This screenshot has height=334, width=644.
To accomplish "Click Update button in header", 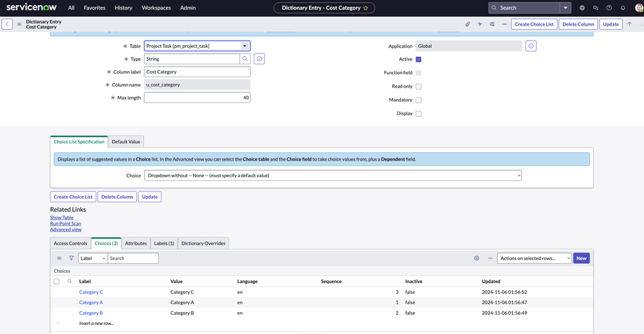I will (x=610, y=25).
